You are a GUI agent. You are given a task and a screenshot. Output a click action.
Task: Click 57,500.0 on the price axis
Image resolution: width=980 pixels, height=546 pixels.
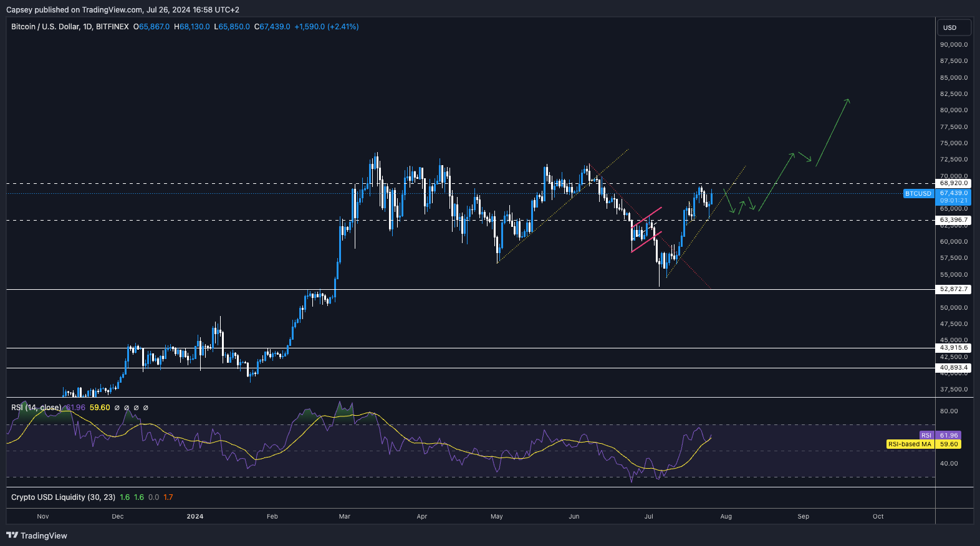[954, 258]
